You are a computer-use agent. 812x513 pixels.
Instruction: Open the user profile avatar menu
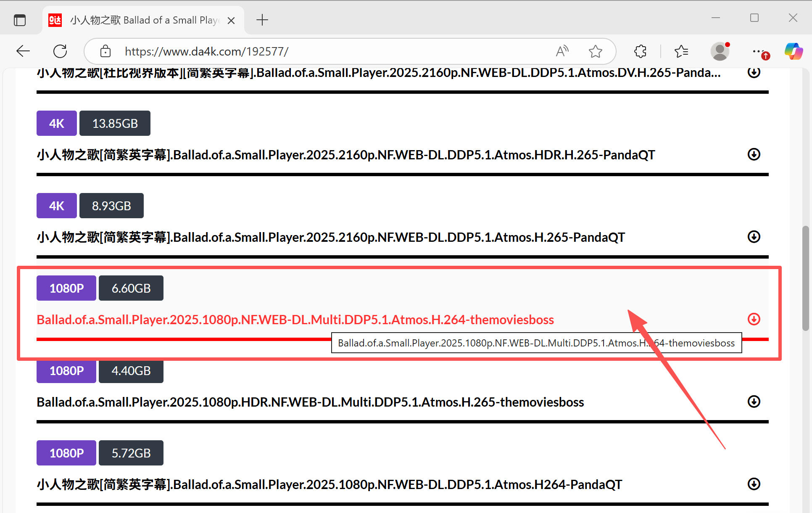[720, 51]
